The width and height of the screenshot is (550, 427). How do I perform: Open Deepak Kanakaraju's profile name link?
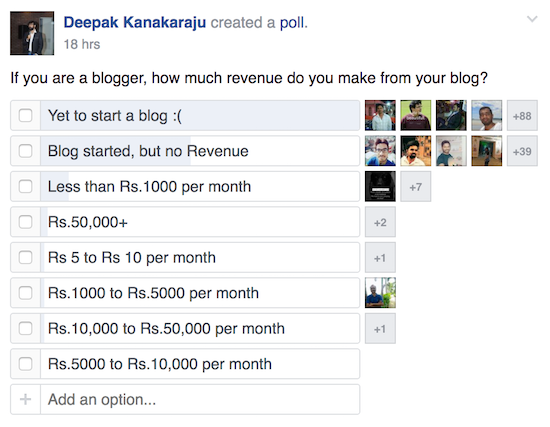coord(135,22)
